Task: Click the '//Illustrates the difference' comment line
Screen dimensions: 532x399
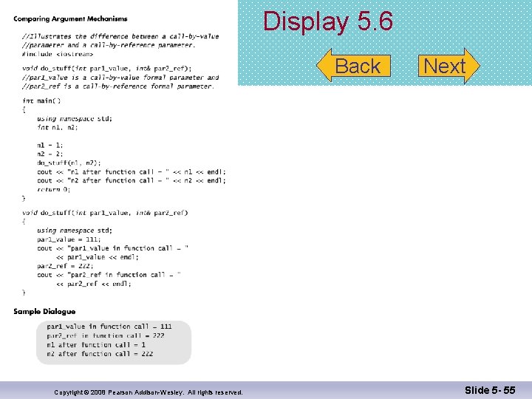Action: click(120, 36)
